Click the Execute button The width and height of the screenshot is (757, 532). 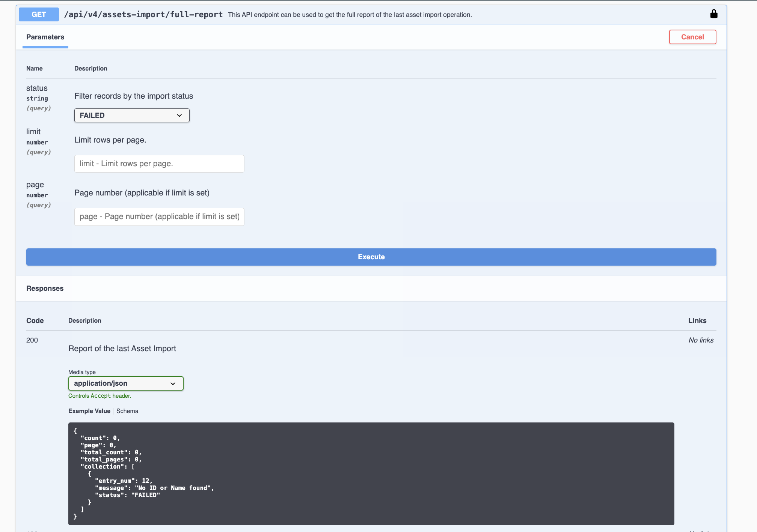371,257
